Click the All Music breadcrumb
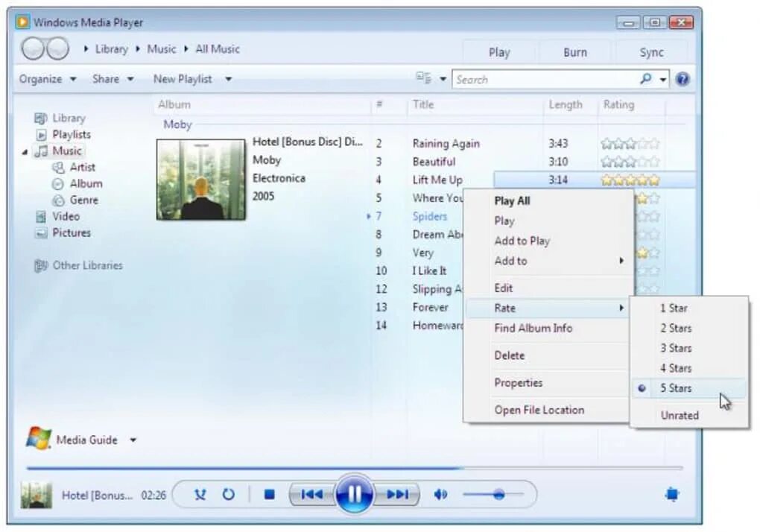The height and width of the screenshot is (532, 760). click(218, 49)
